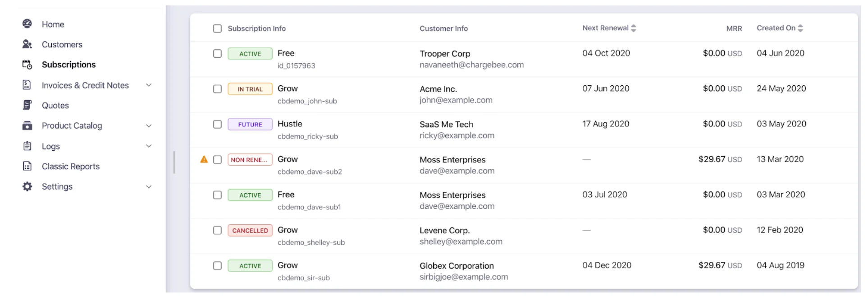Click the Customers people icon
Screen dimensions: 868x297
27,44
